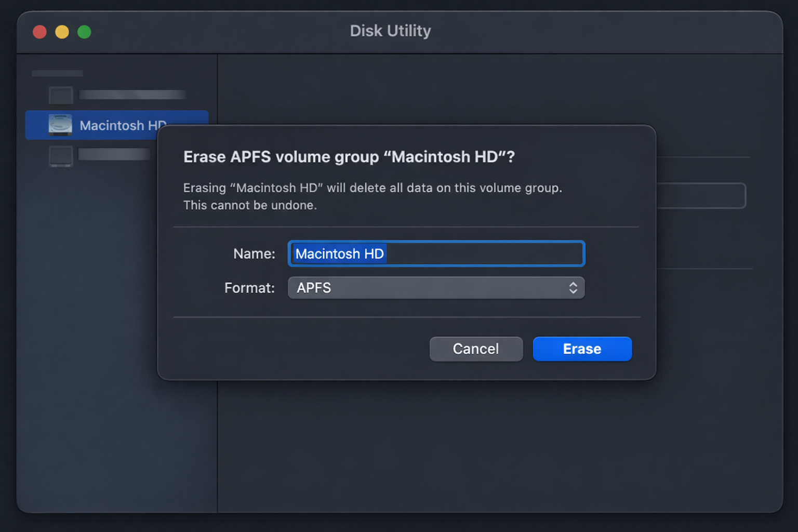Screen dimensions: 798x532
Task: Click the blue Erase button
Action: 582,349
